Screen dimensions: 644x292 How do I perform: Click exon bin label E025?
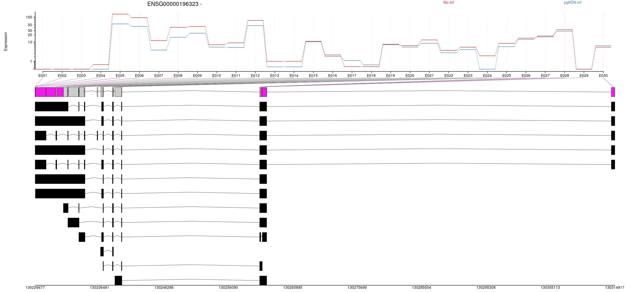pyautogui.click(x=507, y=76)
